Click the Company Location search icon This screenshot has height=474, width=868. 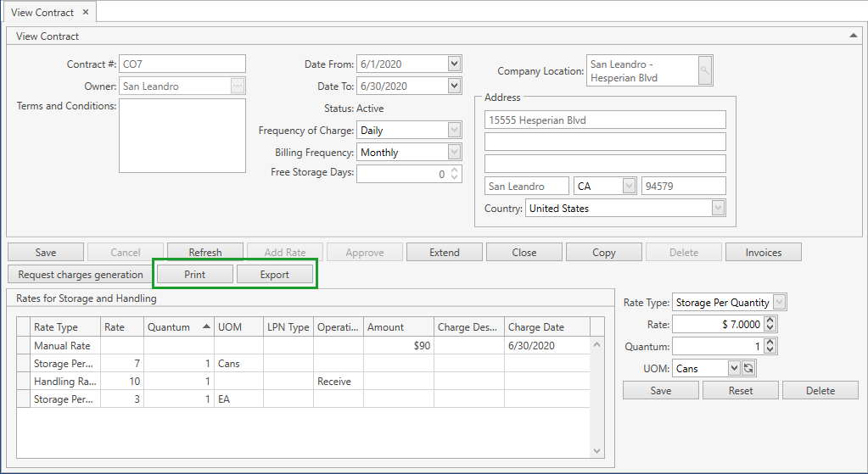click(x=705, y=71)
